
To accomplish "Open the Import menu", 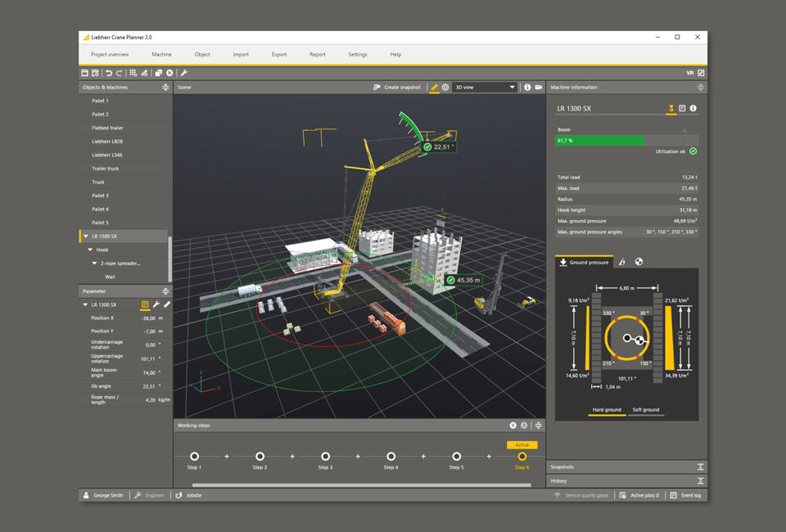I will [x=241, y=55].
